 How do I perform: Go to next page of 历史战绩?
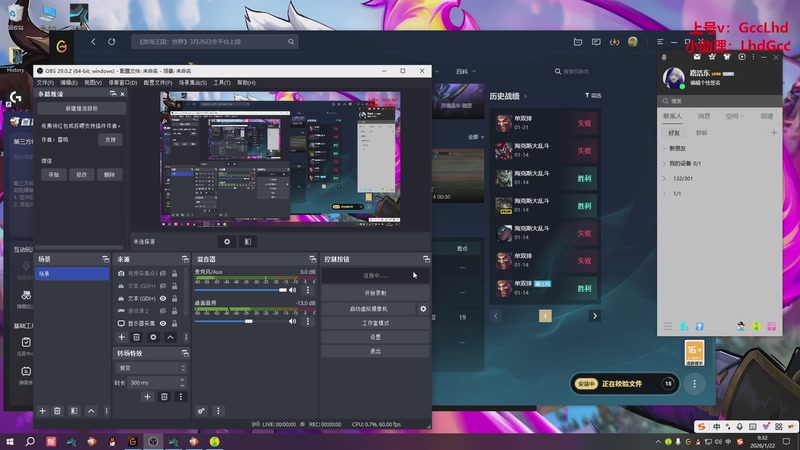(x=594, y=316)
